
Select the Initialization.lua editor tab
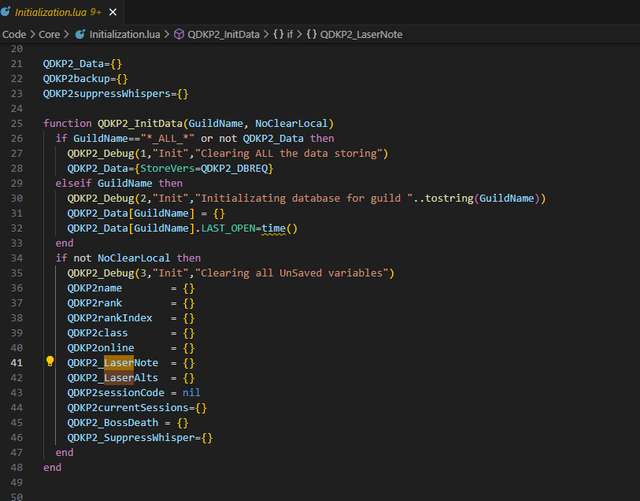click(61, 12)
